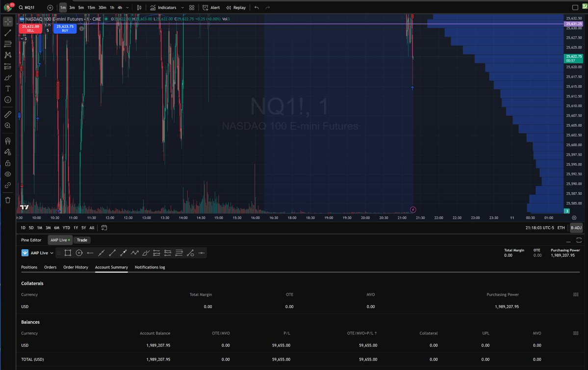
Task: Open forecasting and position tools
Action: (8, 66)
